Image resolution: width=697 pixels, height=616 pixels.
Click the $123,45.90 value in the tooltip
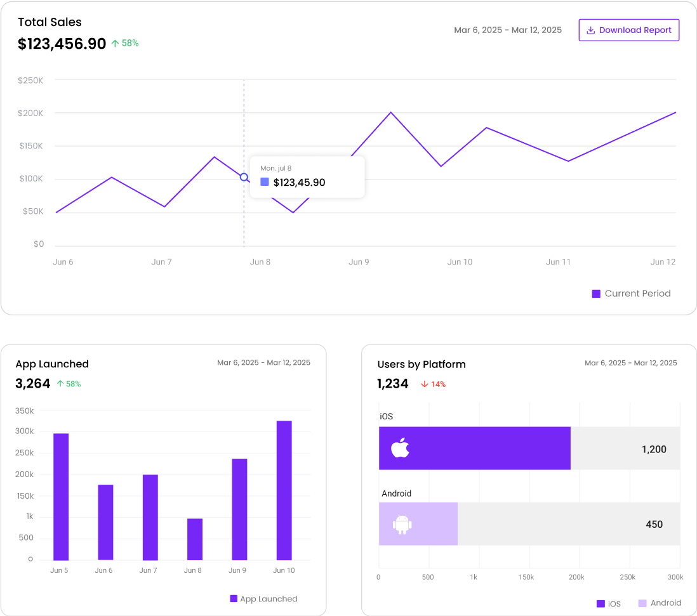click(x=298, y=182)
